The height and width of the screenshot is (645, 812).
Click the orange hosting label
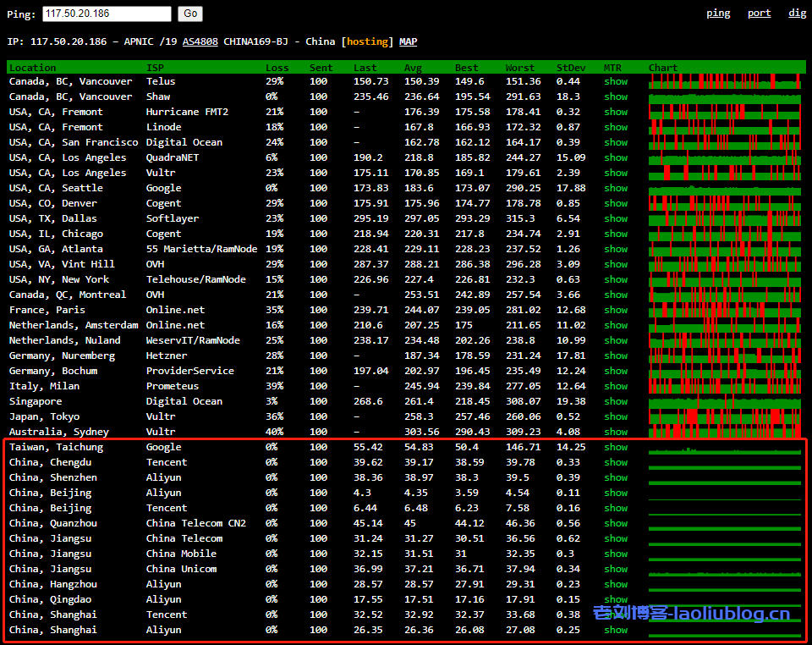368,41
